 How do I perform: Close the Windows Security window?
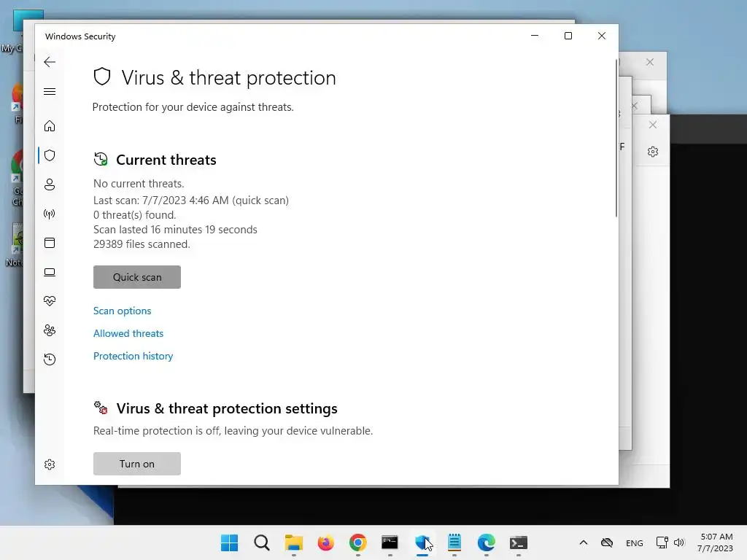(x=602, y=36)
